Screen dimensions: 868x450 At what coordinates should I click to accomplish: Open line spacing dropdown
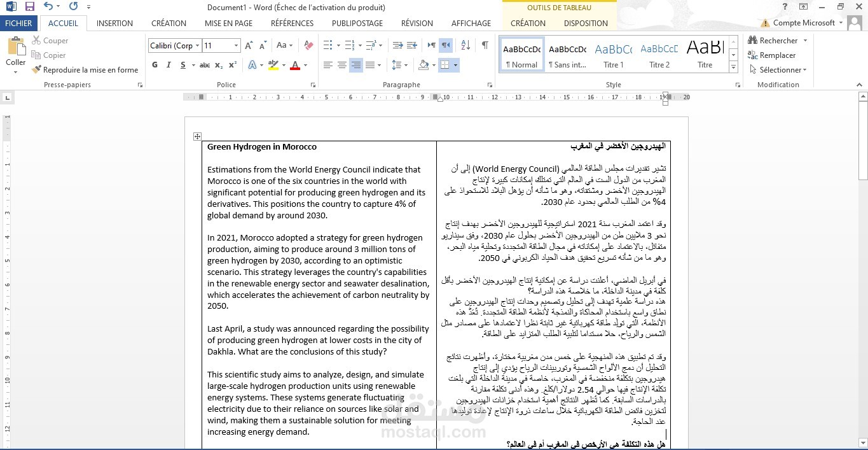400,65
